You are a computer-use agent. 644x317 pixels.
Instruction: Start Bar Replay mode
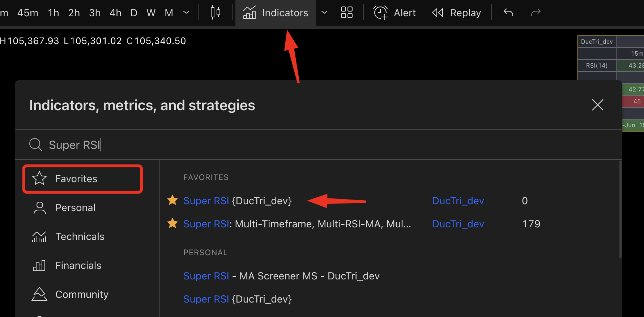tap(456, 13)
